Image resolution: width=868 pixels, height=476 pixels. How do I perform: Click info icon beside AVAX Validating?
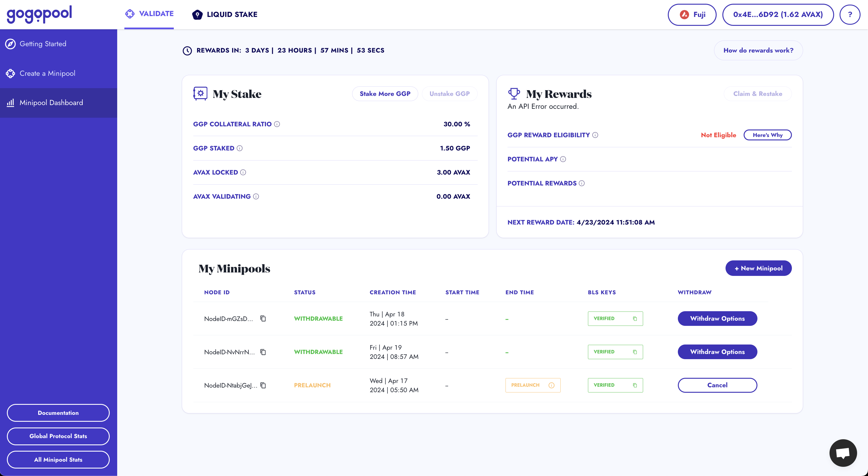pos(256,196)
